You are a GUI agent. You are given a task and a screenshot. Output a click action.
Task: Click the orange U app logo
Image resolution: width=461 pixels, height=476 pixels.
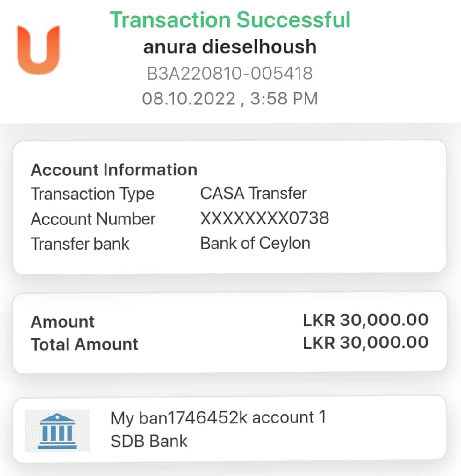pyautogui.click(x=39, y=50)
